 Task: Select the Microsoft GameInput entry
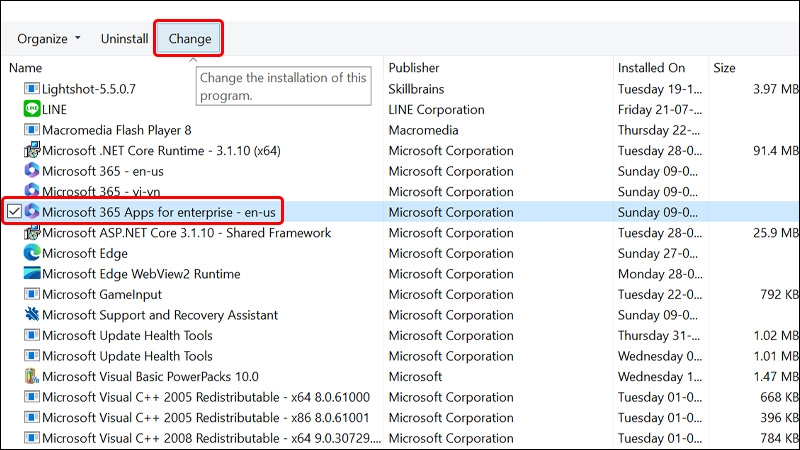point(102,294)
